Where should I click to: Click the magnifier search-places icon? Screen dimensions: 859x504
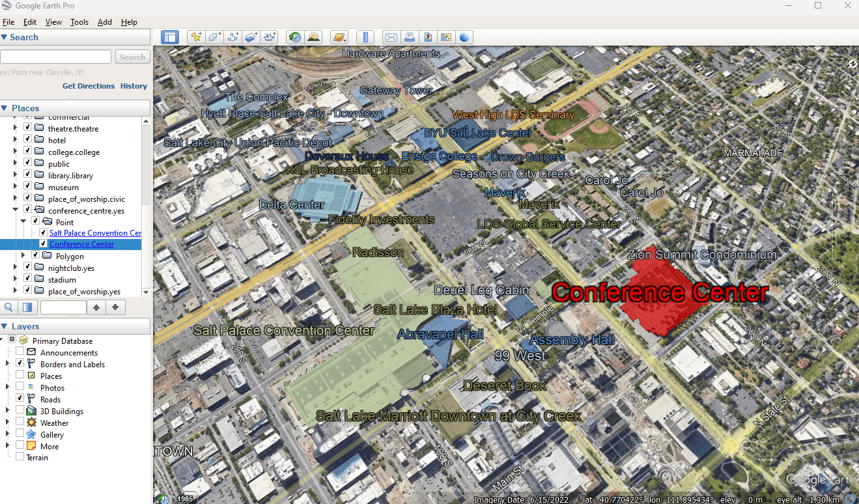(9, 307)
